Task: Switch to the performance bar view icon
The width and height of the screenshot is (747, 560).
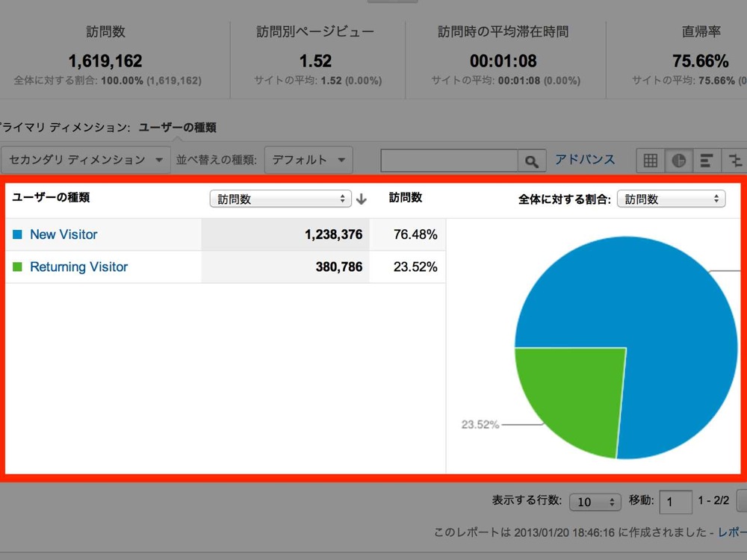Action: (707, 161)
